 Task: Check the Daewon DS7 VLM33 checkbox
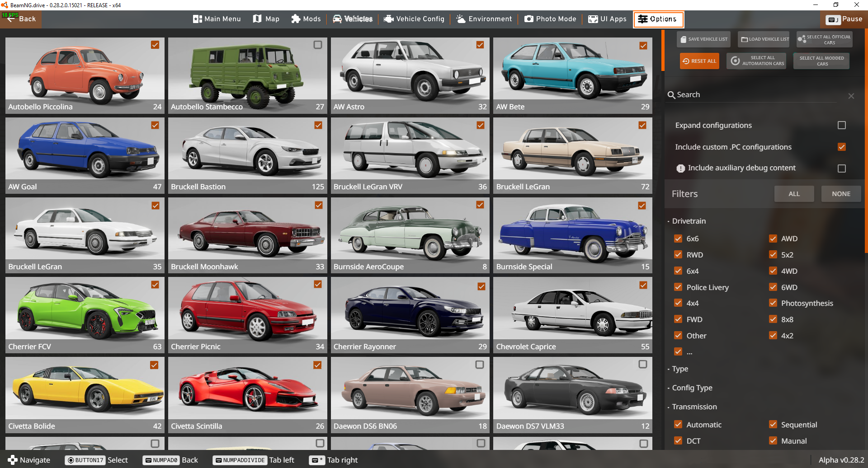(643, 364)
